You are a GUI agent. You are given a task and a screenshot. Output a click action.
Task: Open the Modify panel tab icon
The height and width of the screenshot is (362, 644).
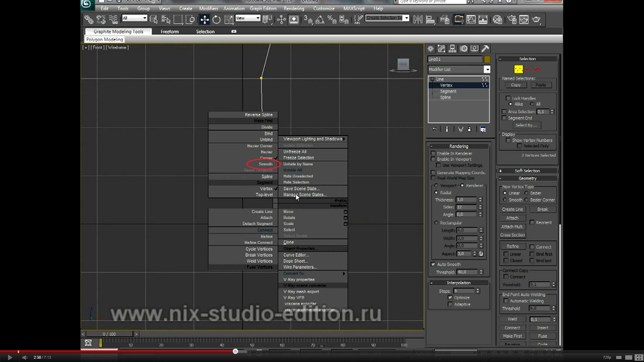point(441,49)
